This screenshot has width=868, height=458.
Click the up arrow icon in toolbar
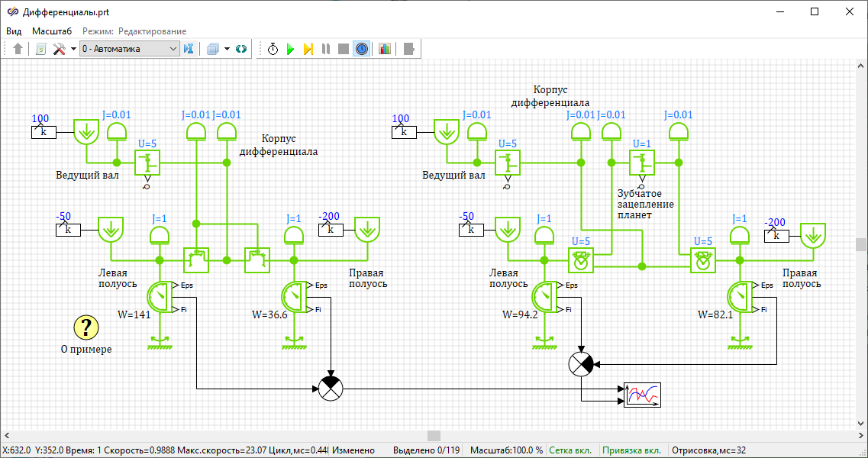18,49
